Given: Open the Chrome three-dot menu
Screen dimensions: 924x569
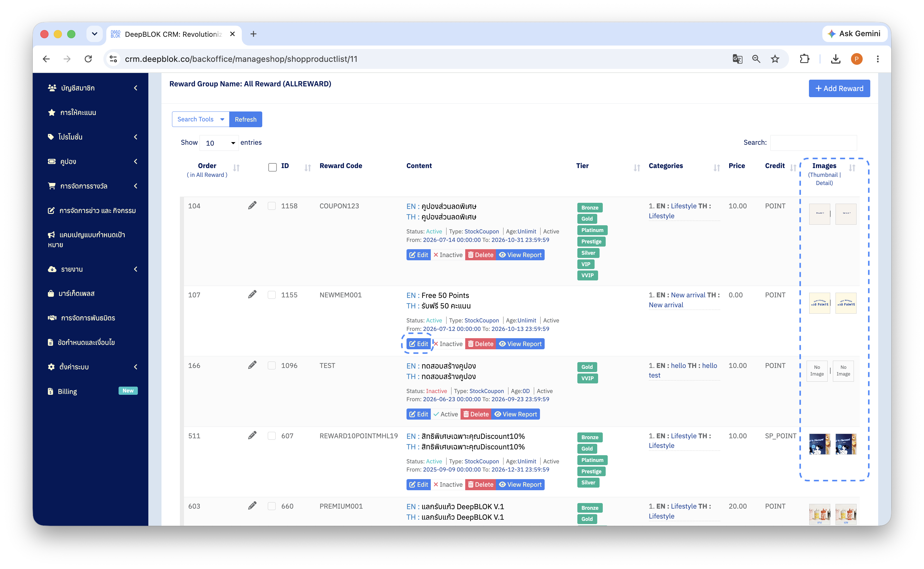Looking at the screenshot, I should (x=878, y=59).
